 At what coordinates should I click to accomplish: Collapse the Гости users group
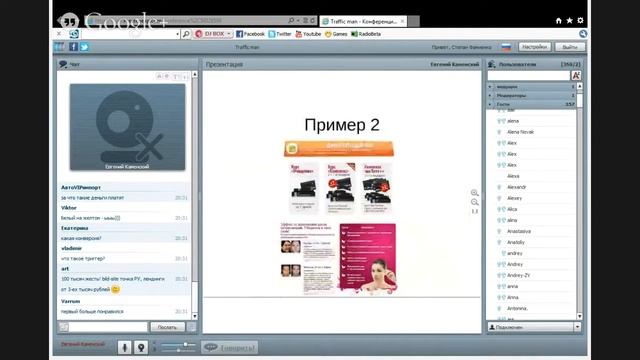pos(490,104)
